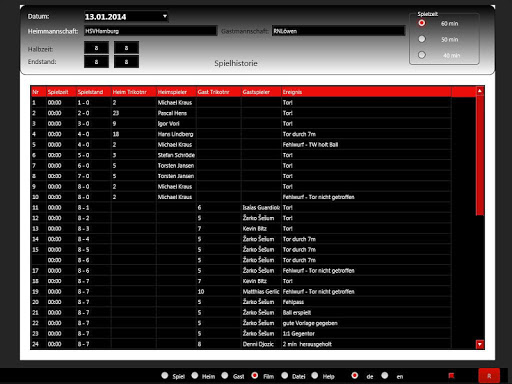
Task: Click the scroll up arrow in the table
Action: [480, 91]
